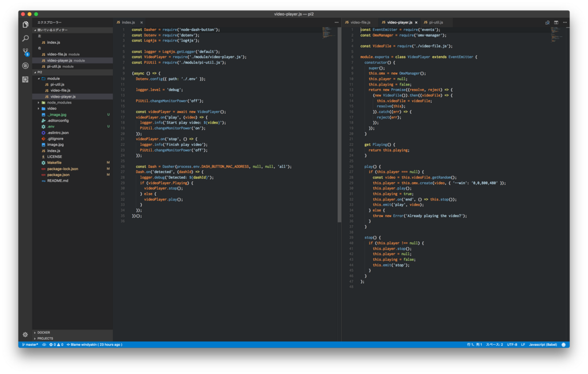The height and width of the screenshot is (374, 588).
Task: Click the master* git branch in status bar
Action: (x=30, y=344)
